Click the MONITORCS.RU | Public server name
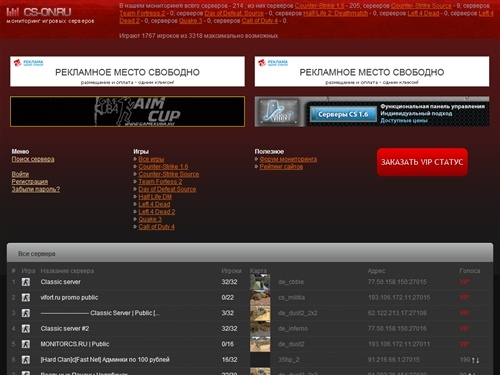Screen dimensions: 500x375 (75, 344)
